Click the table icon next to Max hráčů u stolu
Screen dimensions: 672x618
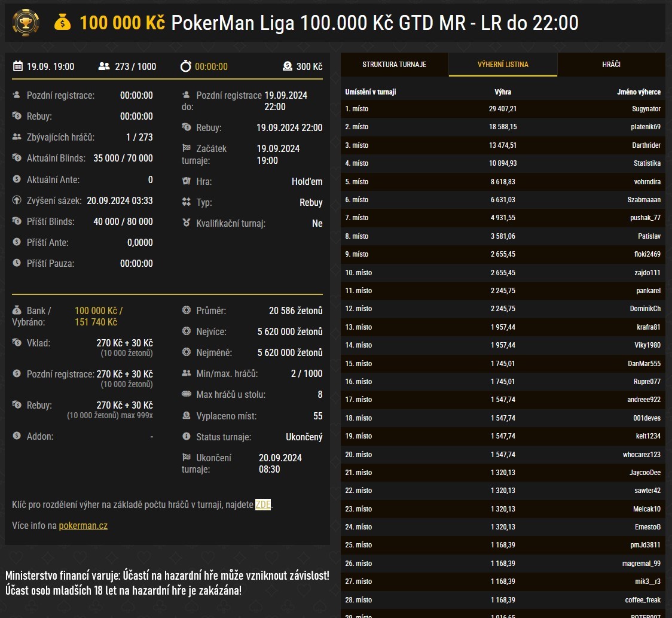(x=187, y=394)
